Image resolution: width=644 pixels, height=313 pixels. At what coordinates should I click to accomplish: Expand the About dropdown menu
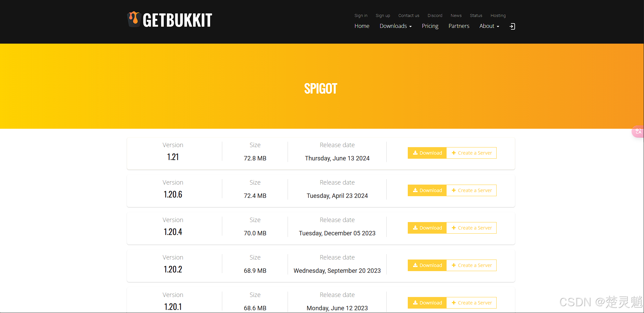point(489,26)
